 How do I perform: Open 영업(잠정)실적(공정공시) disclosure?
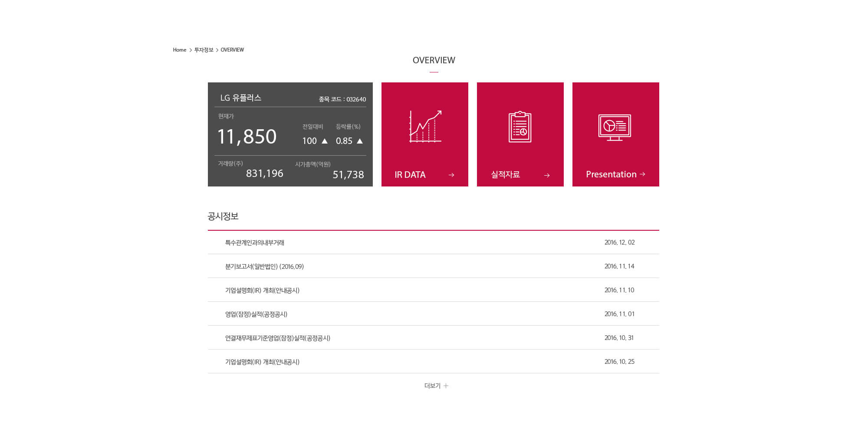click(256, 314)
